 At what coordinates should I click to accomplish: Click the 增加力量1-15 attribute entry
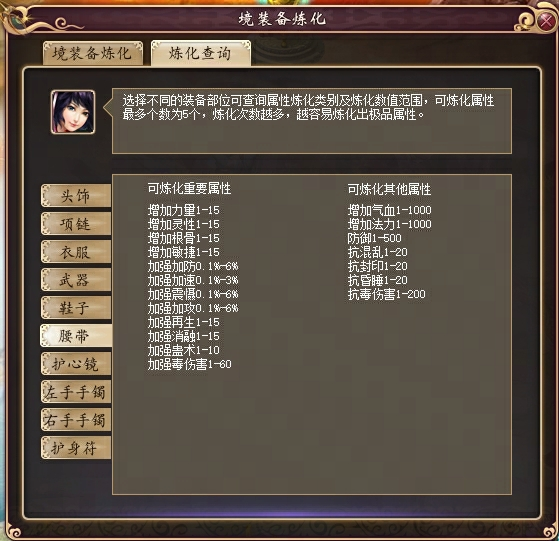(184, 210)
